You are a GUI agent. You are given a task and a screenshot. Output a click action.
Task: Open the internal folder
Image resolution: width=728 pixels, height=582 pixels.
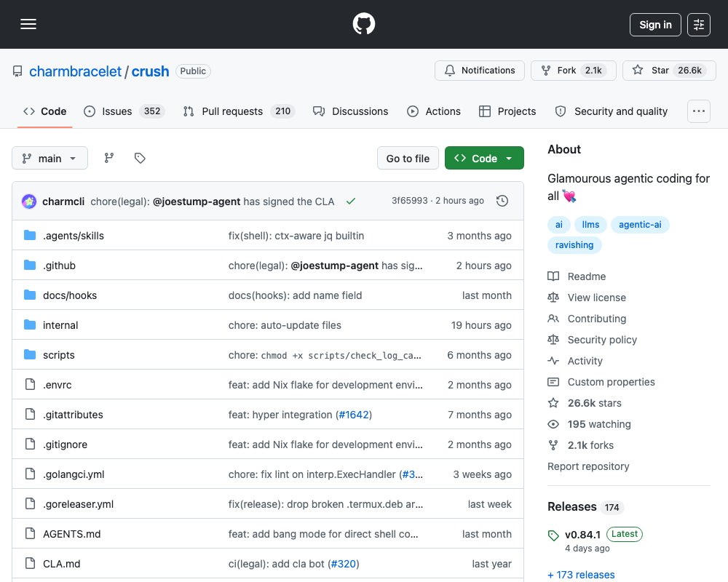tap(60, 325)
